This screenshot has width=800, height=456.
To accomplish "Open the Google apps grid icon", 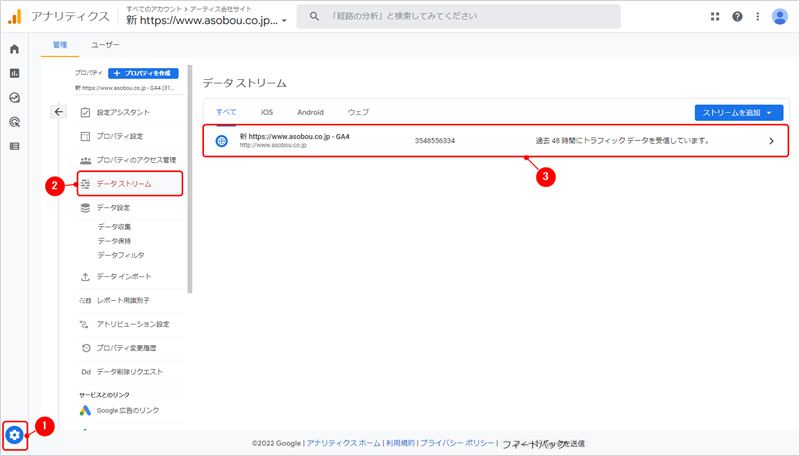I will click(715, 16).
